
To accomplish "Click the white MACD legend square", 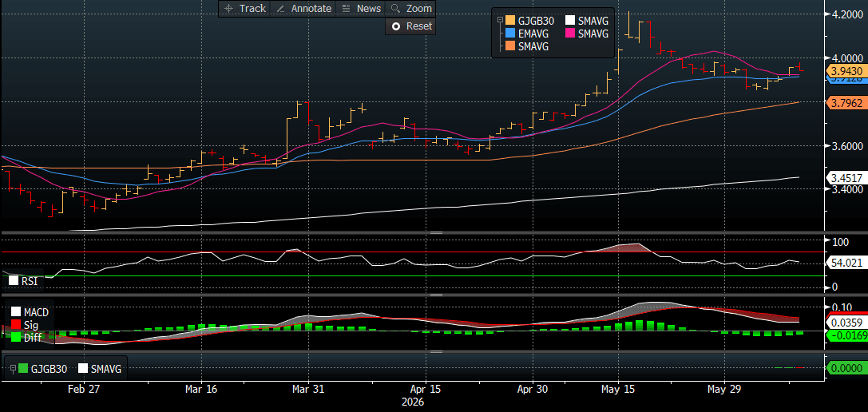I will coord(16,312).
